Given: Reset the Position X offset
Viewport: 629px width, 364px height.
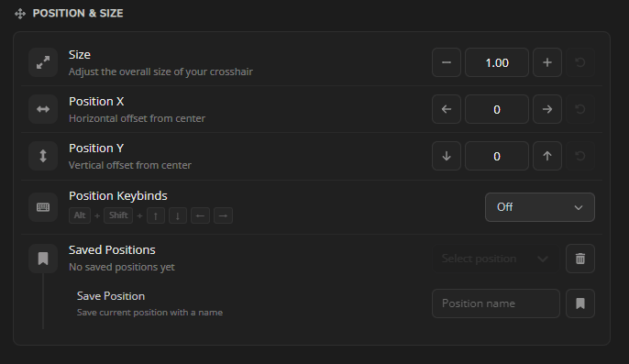Looking at the screenshot, I should point(580,109).
